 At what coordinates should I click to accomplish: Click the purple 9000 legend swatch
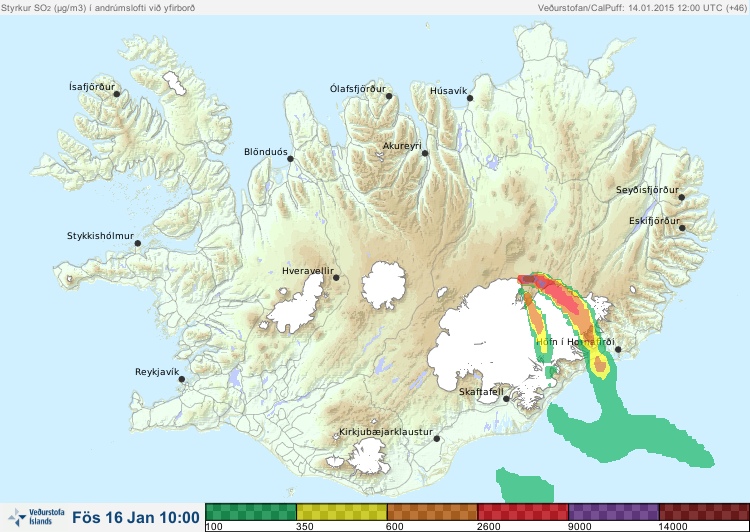[614, 512]
